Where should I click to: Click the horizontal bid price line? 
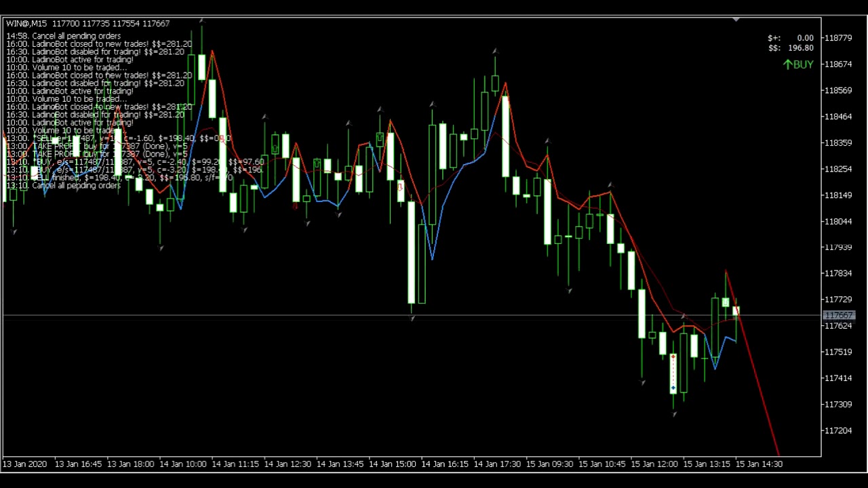pyautogui.click(x=411, y=315)
